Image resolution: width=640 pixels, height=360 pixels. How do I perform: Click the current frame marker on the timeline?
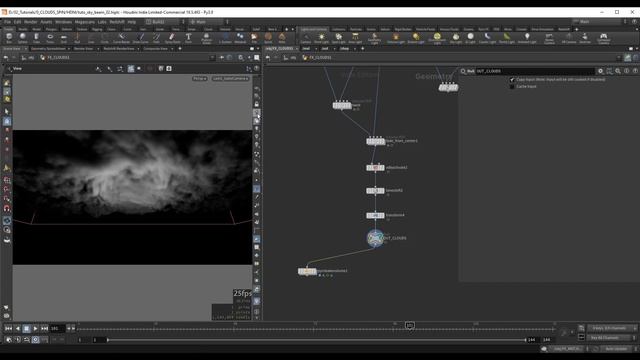(410, 325)
